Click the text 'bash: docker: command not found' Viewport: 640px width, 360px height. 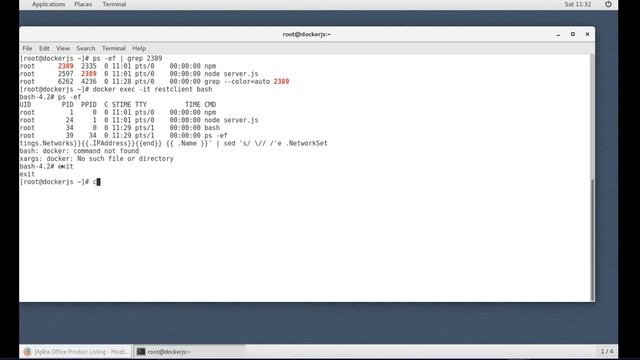[x=79, y=151]
